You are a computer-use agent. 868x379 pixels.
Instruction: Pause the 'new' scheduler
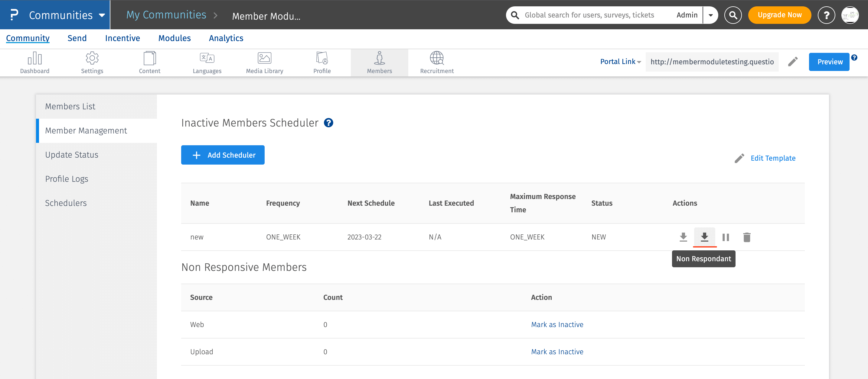726,237
